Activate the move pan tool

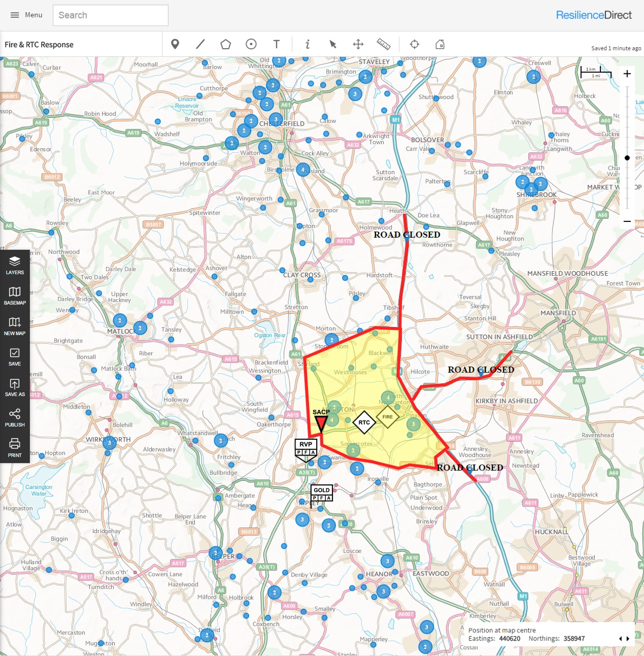(x=358, y=44)
